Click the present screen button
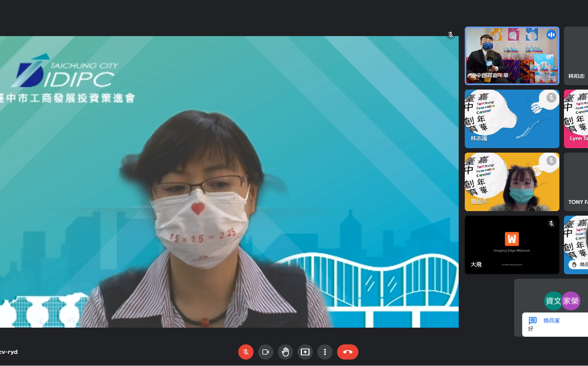The height and width of the screenshot is (366, 588). point(305,352)
